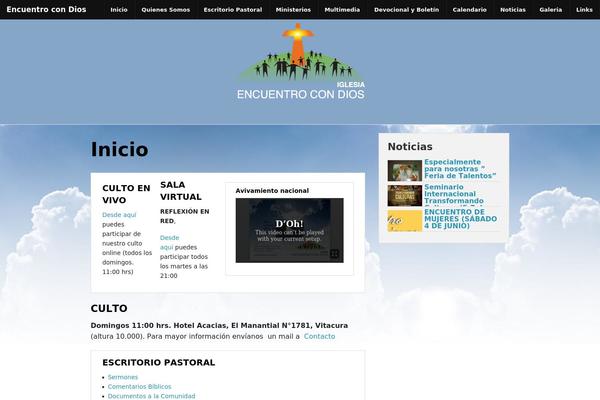Click the Iglesia Encuentro con Dios logo
Image resolution: width=600 pixels, height=400 pixels.
(x=300, y=62)
